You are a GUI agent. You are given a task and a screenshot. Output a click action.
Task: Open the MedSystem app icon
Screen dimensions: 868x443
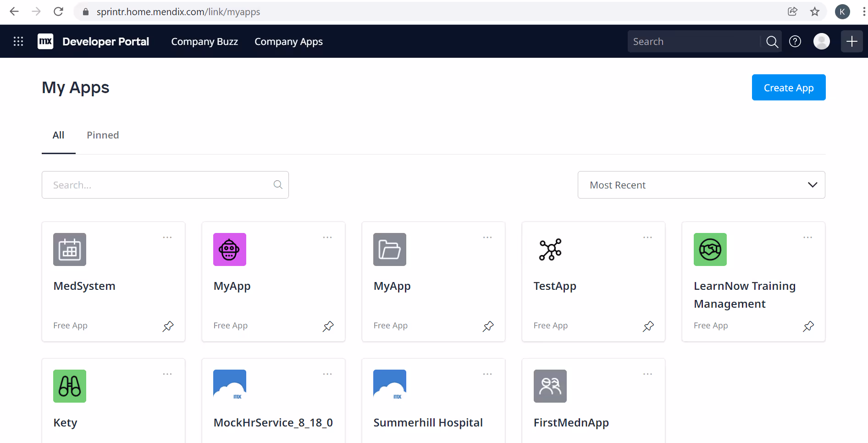tap(69, 249)
